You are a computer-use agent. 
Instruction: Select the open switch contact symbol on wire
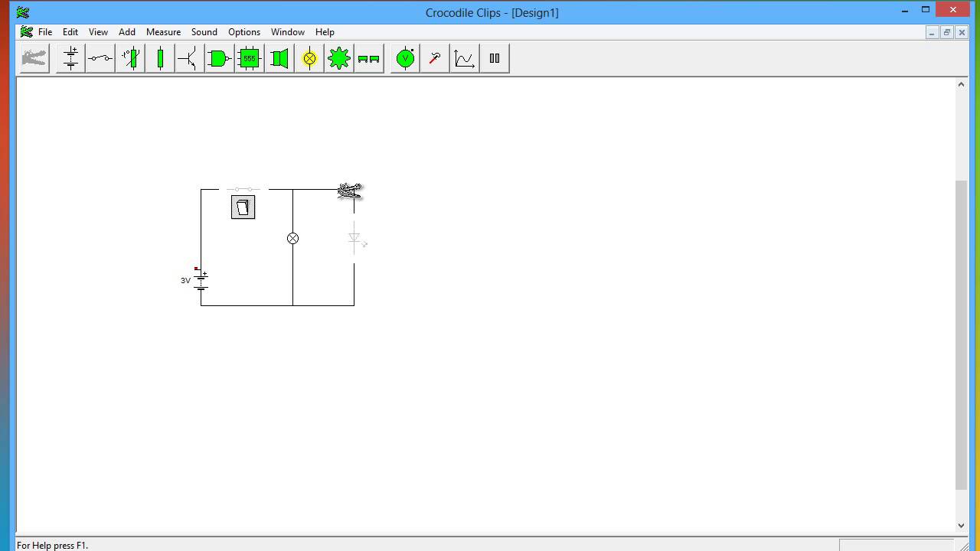pyautogui.click(x=243, y=189)
